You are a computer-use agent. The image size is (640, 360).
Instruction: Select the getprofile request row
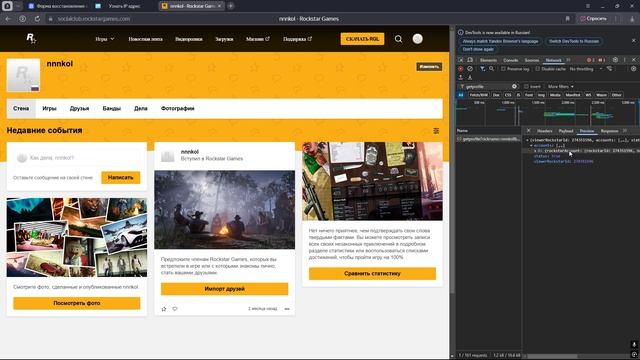[x=489, y=139]
